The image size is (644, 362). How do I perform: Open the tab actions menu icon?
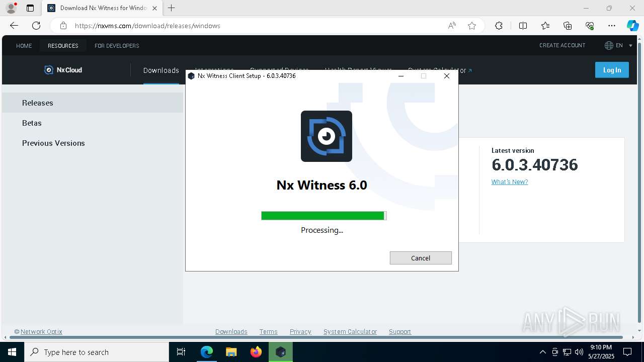tap(30, 8)
